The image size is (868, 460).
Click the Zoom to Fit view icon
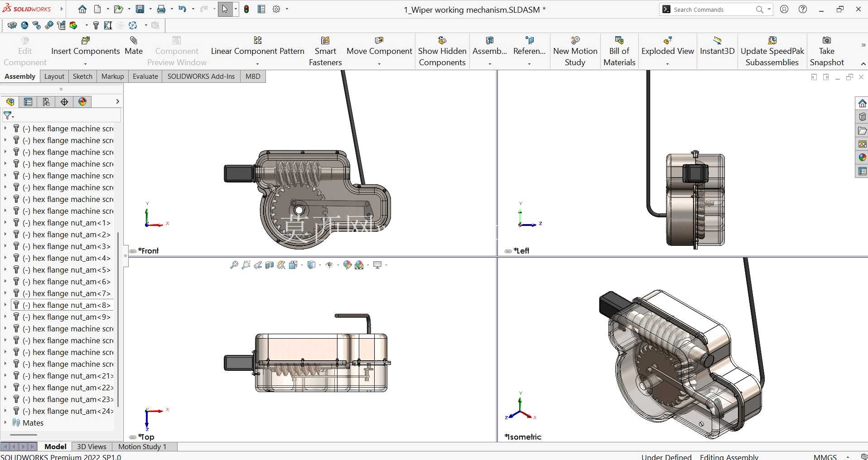coord(234,265)
